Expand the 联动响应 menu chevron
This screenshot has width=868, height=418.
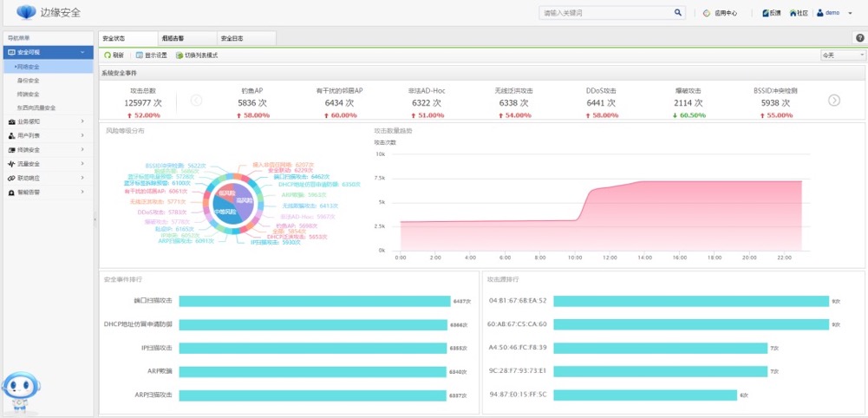click(82, 179)
